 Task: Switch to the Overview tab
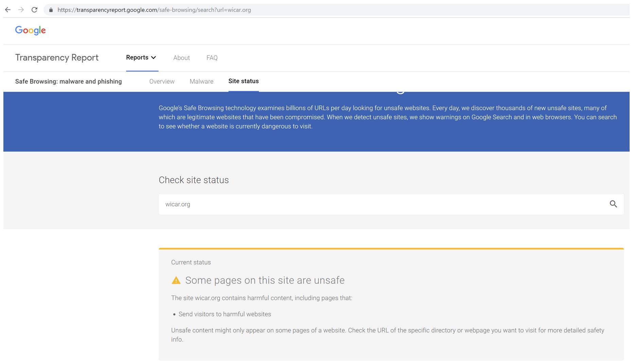[162, 81]
